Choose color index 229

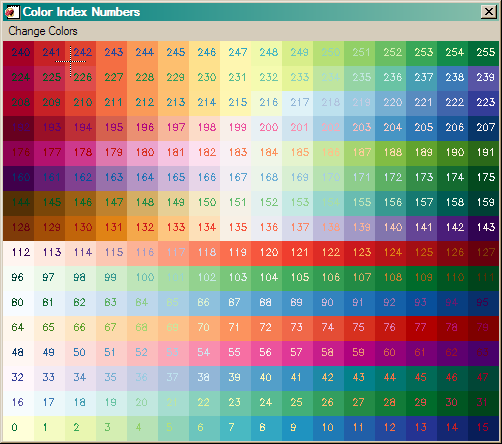click(x=174, y=78)
